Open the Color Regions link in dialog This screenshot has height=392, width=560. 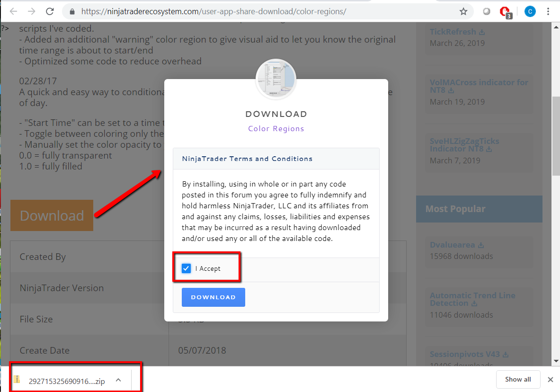click(x=276, y=129)
